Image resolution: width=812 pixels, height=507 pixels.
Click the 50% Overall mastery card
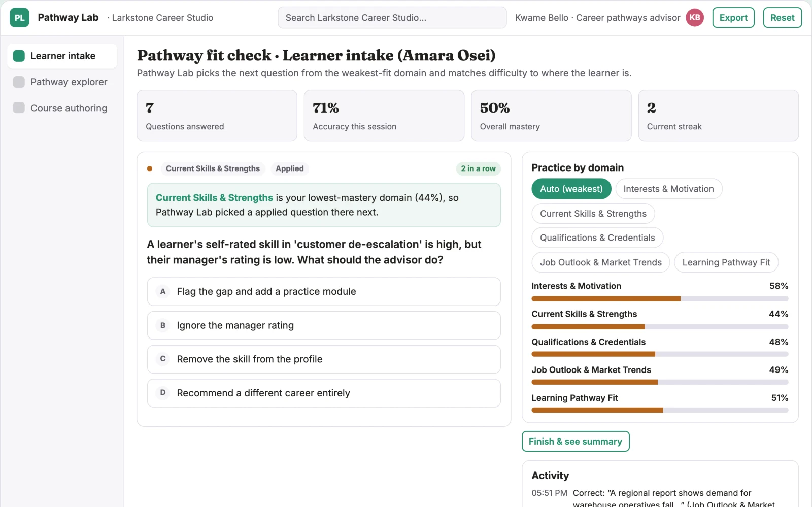click(551, 116)
